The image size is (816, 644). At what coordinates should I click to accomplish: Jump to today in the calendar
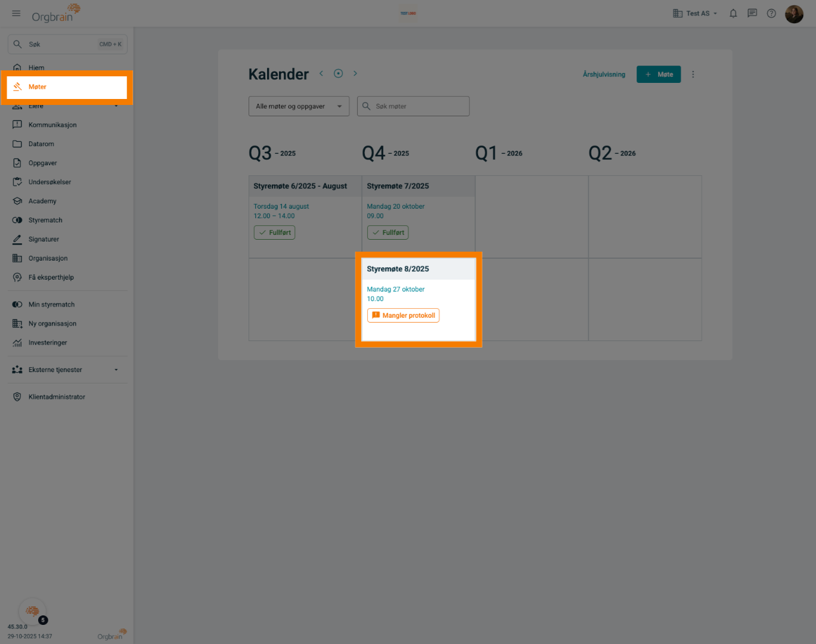point(338,73)
